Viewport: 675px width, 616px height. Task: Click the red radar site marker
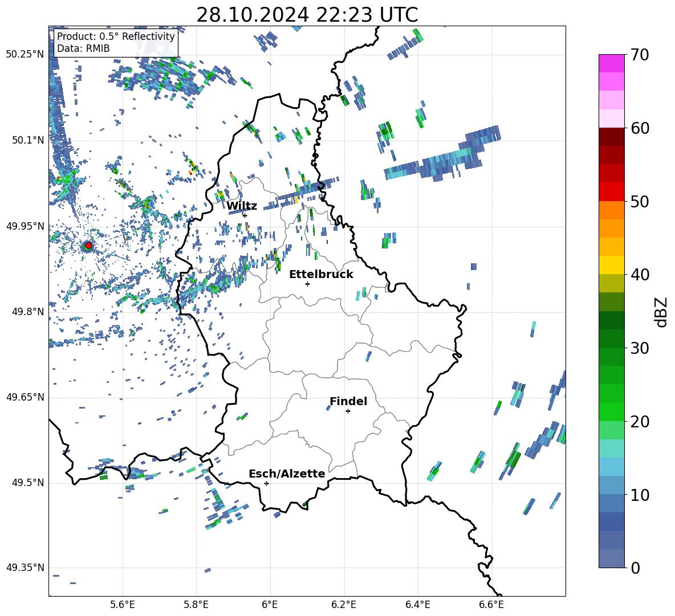click(88, 246)
